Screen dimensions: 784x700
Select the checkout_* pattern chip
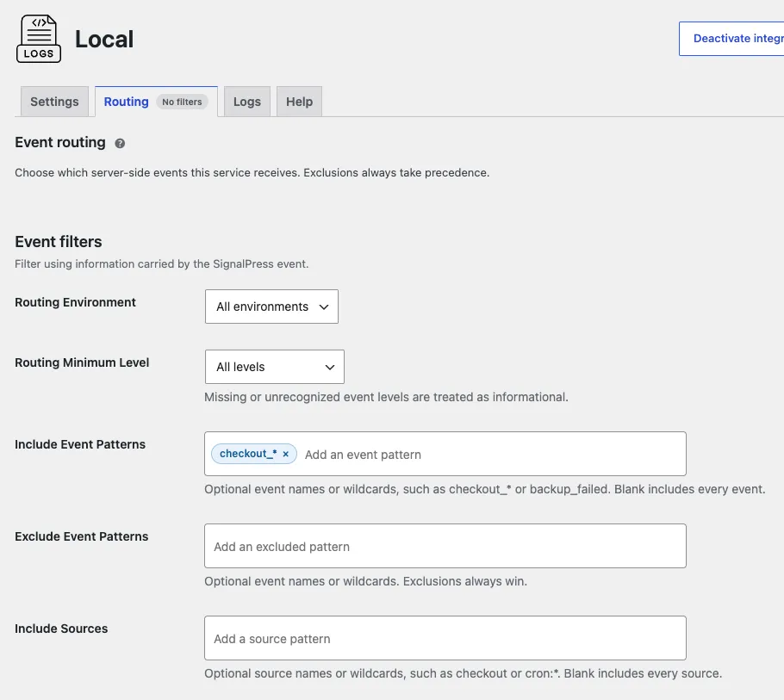[248, 454]
